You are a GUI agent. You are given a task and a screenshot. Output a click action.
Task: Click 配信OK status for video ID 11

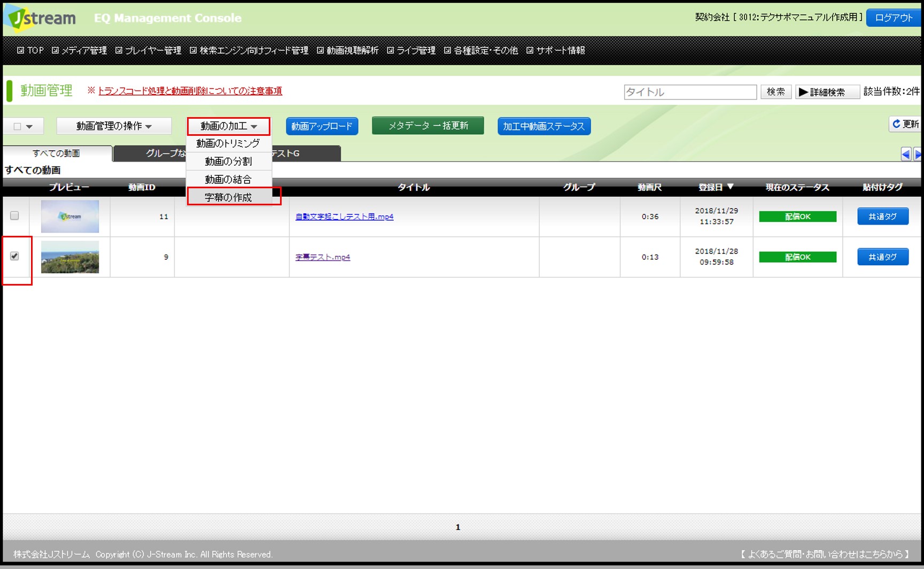click(798, 217)
